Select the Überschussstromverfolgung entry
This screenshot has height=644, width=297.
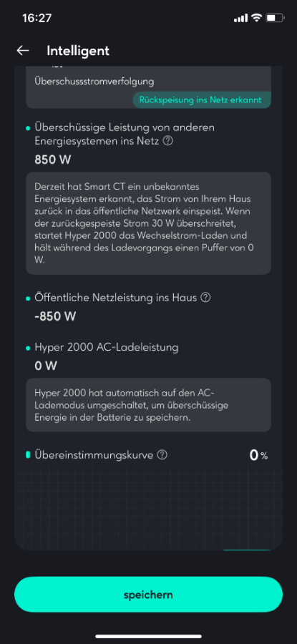coord(94,82)
